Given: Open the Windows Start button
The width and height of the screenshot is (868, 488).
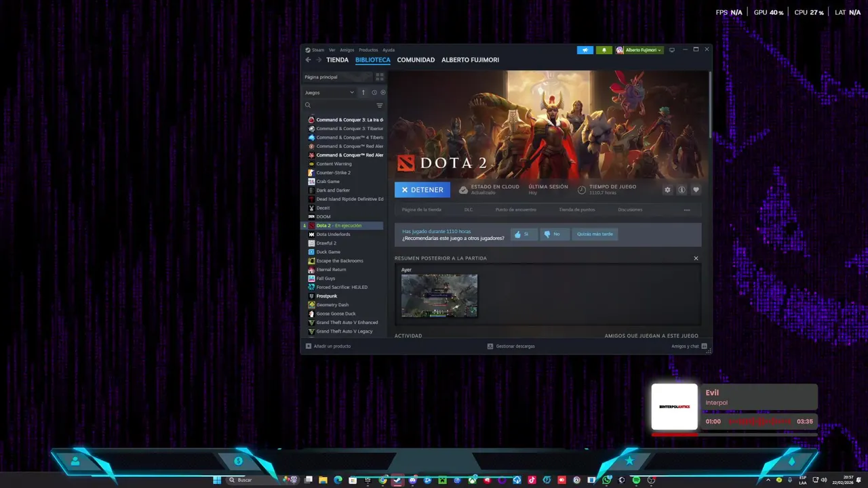Looking at the screenshot, I should click(217, 480).
